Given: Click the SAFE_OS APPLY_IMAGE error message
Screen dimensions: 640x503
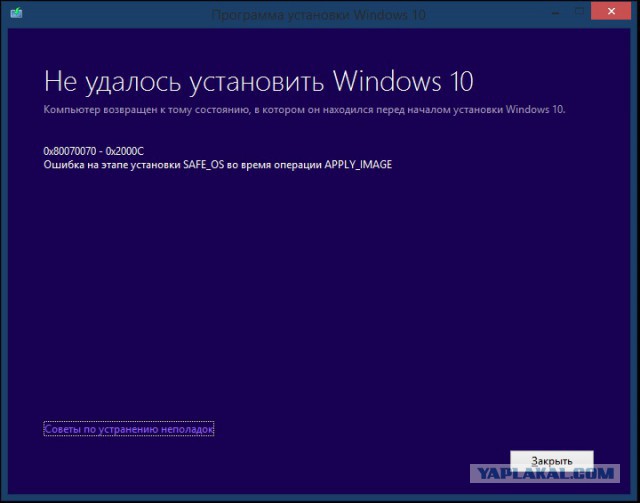Looking at the screenshot, I should [x=218, y=165].
